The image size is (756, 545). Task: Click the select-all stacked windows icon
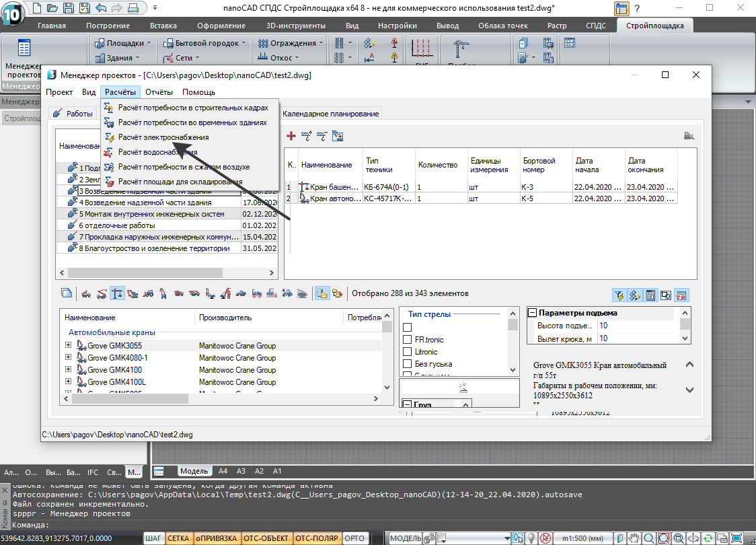[x=67, y=293]
